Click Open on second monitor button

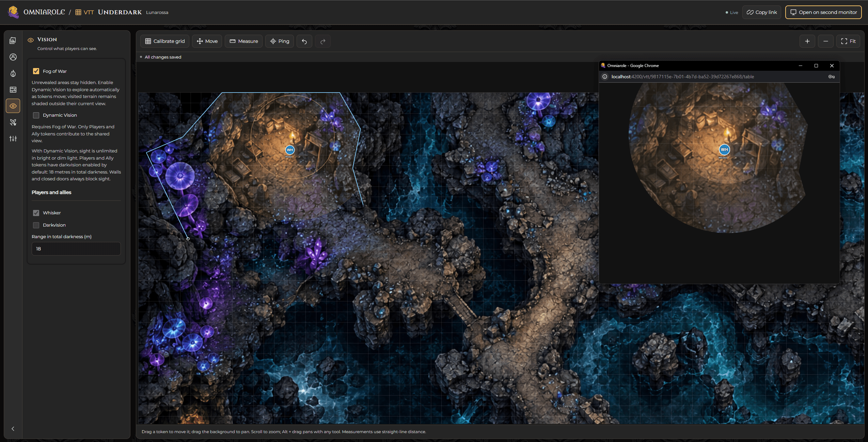pos(823,12)
